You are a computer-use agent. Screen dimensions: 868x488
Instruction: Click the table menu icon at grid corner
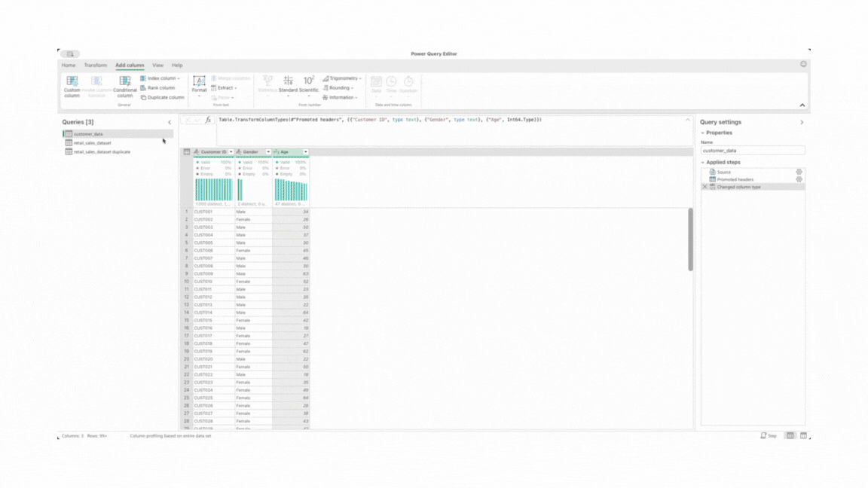(x=187, y=151)
